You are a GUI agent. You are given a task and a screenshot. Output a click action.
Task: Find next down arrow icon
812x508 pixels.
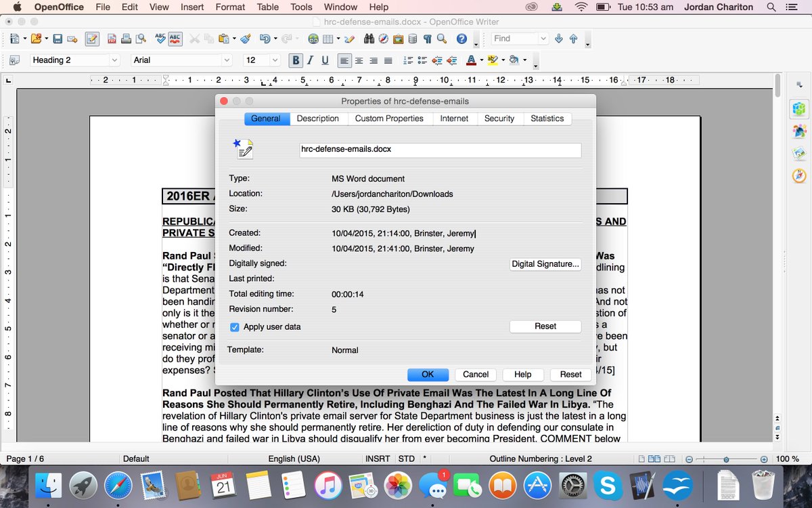coord(558,39)
